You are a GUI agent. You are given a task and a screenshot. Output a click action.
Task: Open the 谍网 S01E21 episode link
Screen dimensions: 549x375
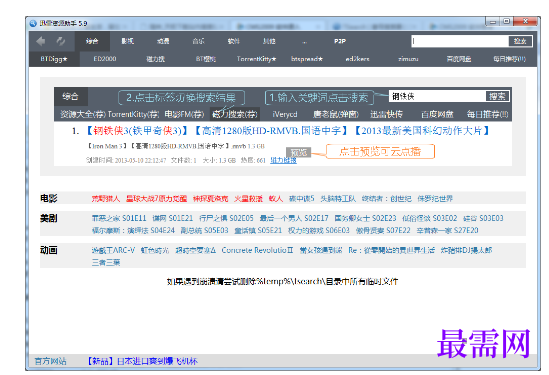[x=173, y=218]
